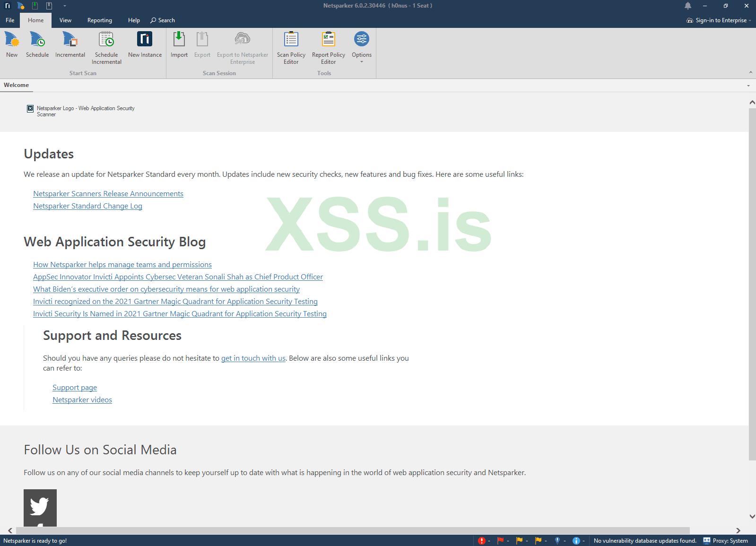Select the Welcome document tab
Image resolution: width=756 pixels, height=546 pixels.
(x=17, y=85)
